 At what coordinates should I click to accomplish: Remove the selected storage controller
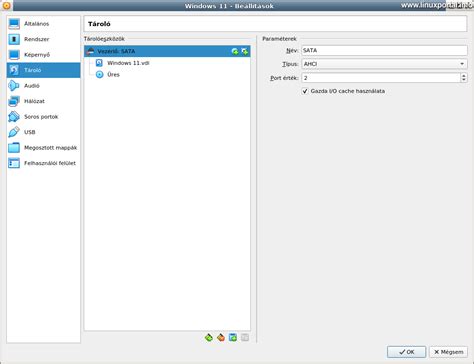tap(221, 338)
